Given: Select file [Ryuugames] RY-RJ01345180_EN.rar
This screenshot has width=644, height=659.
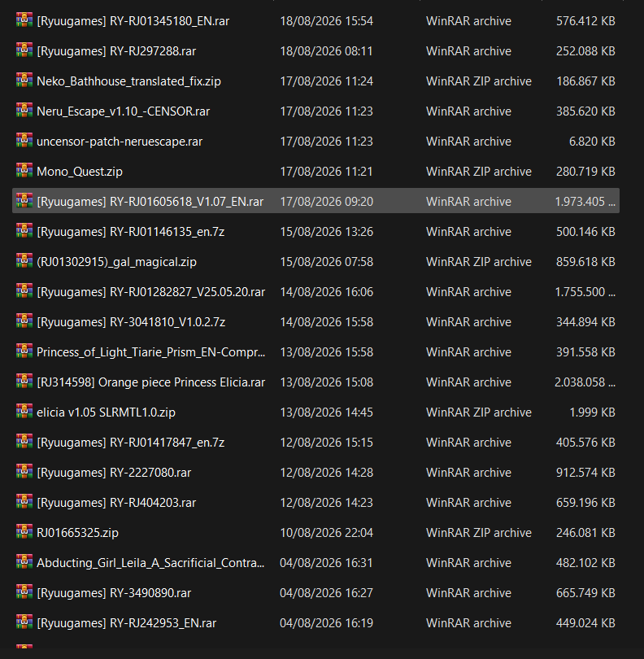Looking at the screenshot, I should point(133,21).
